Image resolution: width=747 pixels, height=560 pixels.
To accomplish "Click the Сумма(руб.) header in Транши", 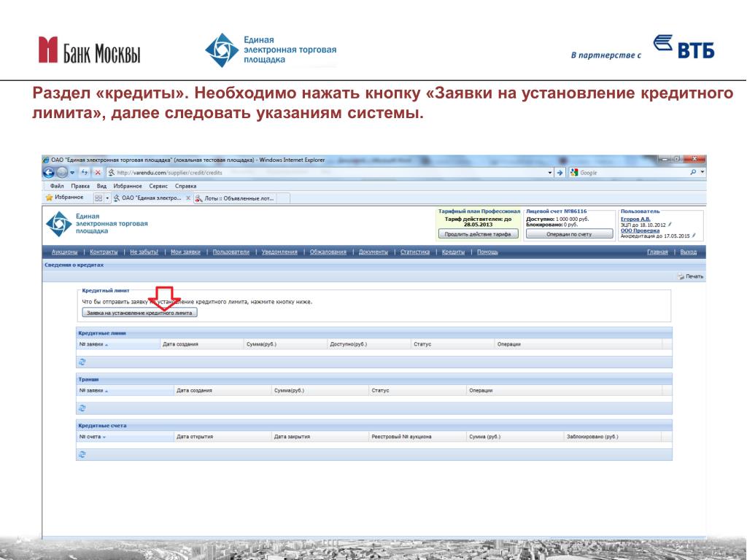I will [320, 390].
